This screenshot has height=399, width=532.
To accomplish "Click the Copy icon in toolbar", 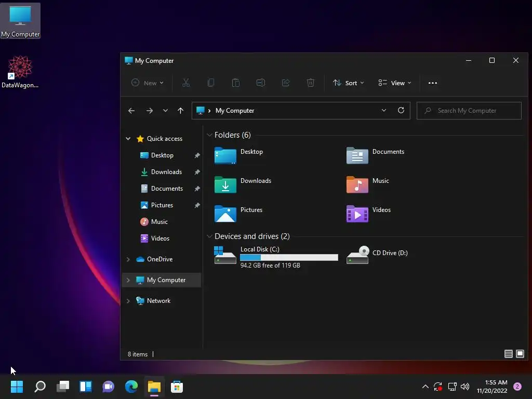I will coord(211,83).
